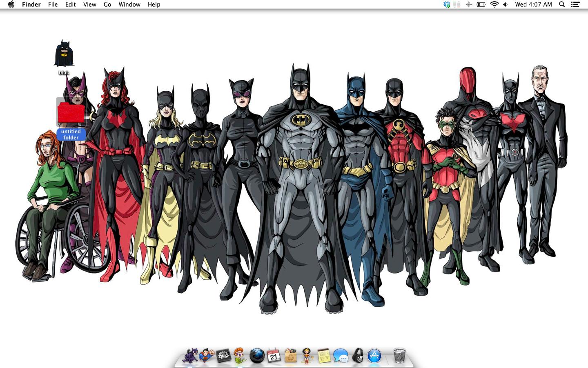Open the Finder application menu
Screen dimensions: 588x368
click(x=31, y=4)
